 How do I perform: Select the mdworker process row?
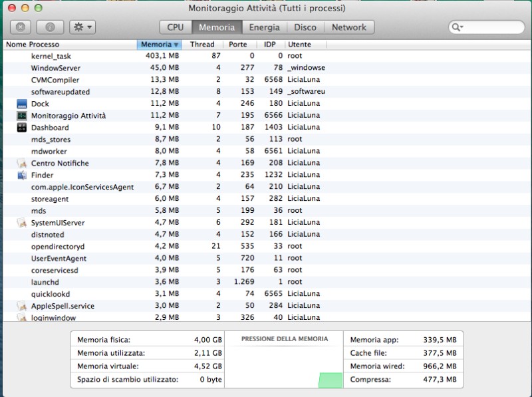[267, 151]
